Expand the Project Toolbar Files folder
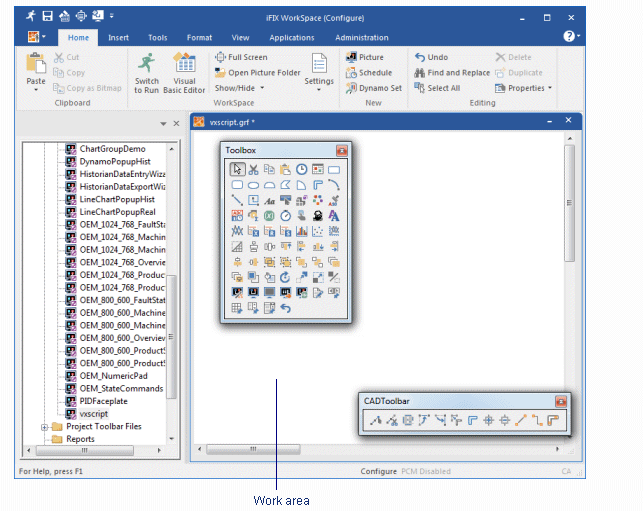The width and height of the screenshot is (643, 511). pyautogui.click(x=44, y=427)
